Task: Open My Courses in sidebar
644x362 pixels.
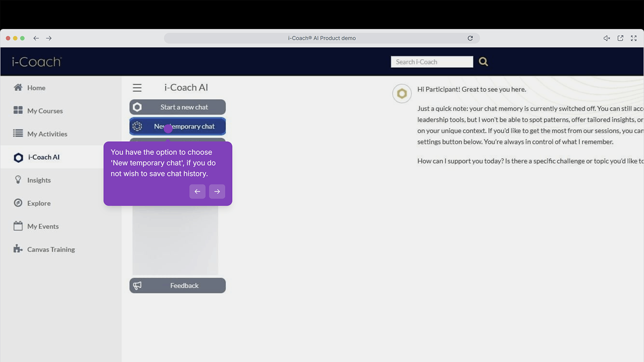Action: (x=45, y=111)
